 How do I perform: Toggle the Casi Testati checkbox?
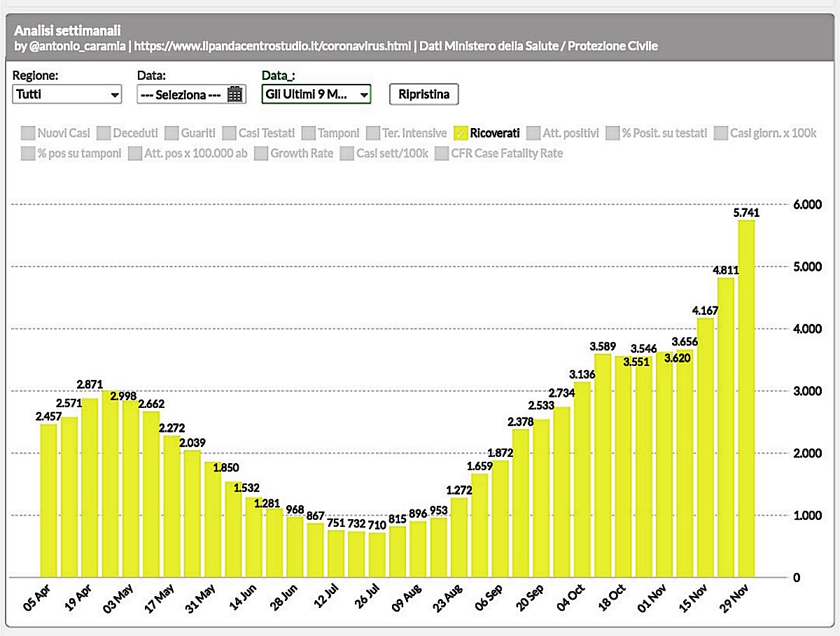[229, 133]
